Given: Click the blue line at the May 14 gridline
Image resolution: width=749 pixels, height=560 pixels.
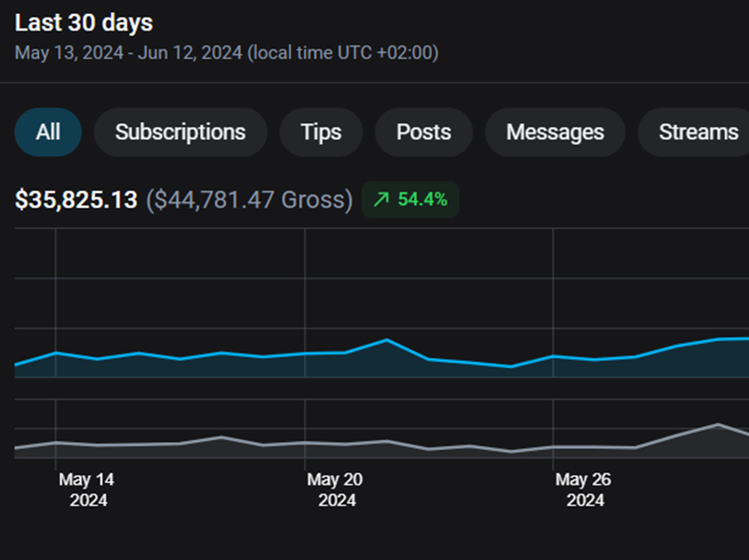Looking at the screenshot, I should tap(55, 353).
